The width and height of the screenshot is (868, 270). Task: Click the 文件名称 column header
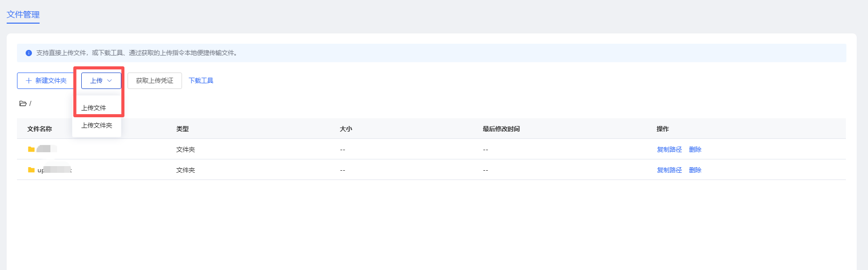(40, 129)
